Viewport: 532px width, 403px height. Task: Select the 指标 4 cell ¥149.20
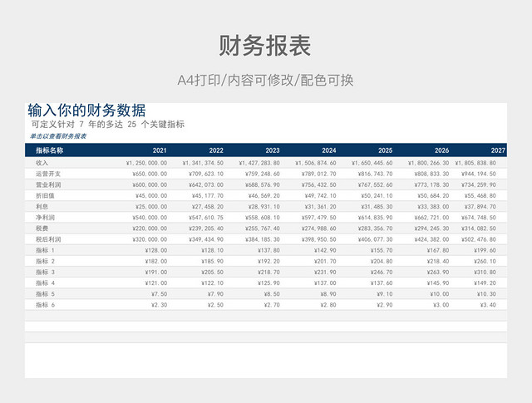coord(485,283)
